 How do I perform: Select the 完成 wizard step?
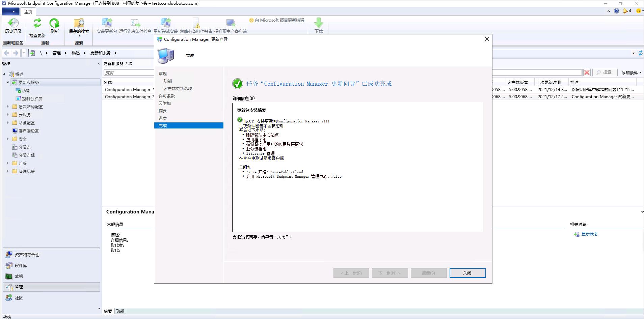point(189,125)
